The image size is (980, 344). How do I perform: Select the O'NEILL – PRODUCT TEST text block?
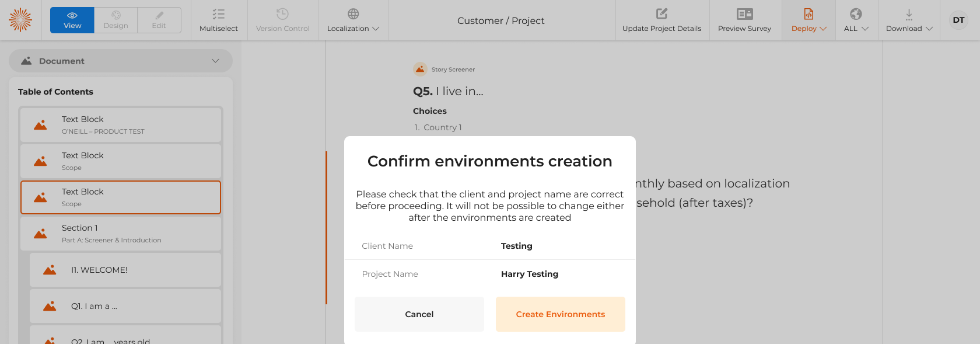(121, 125)
